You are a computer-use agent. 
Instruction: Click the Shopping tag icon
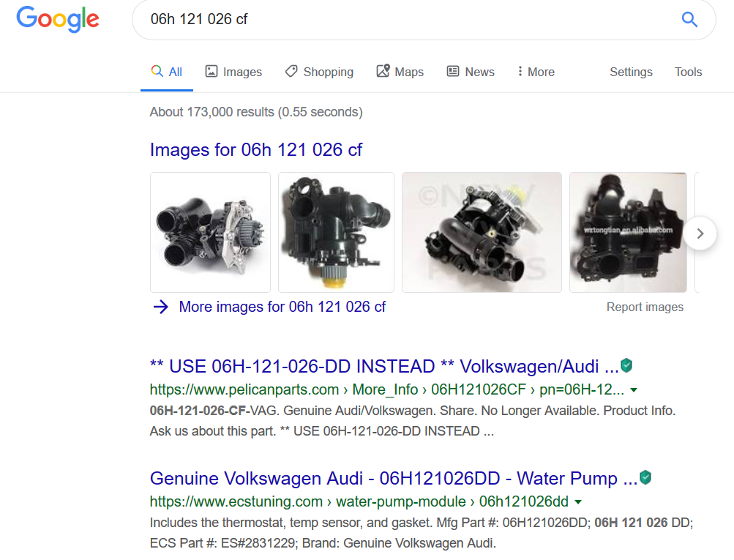[291, 71]
